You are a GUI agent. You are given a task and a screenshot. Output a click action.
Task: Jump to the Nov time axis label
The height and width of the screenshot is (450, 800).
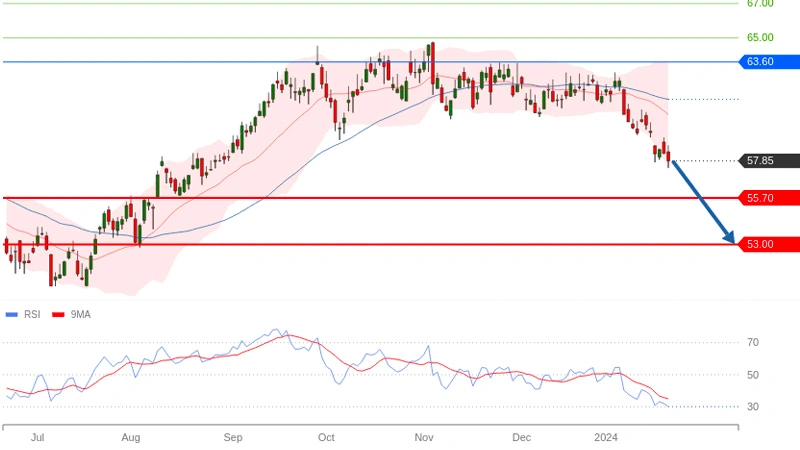pos(423,438)
